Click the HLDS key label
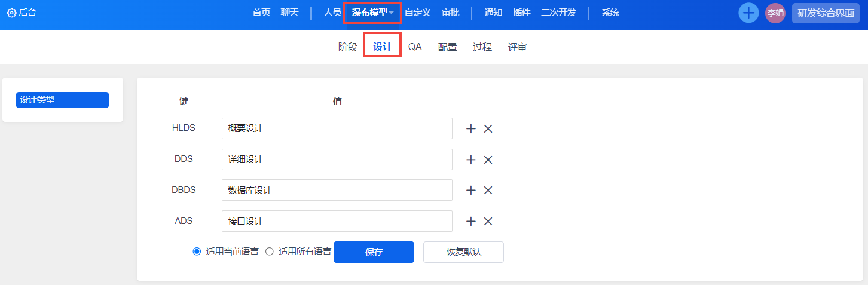The width and height of the screenshot is (868, 285). click(184, 127)
